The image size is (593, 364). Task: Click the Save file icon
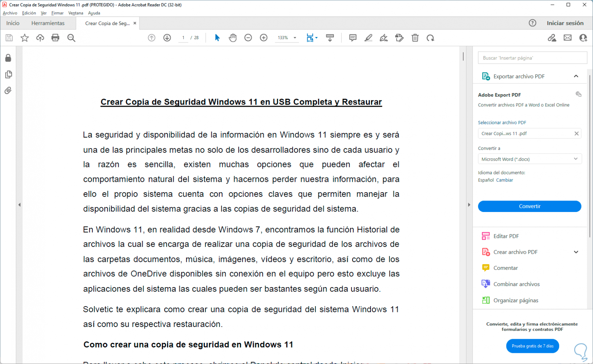point(9,38)
